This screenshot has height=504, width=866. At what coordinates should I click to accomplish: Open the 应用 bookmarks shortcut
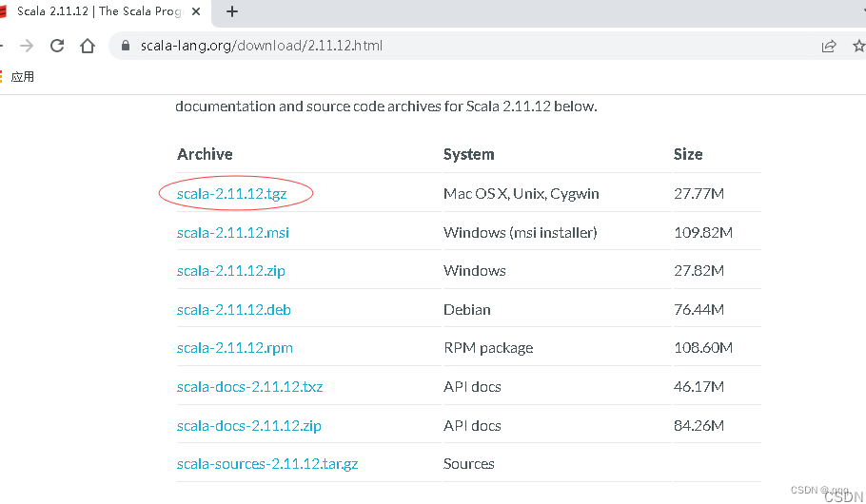point(22,77)
